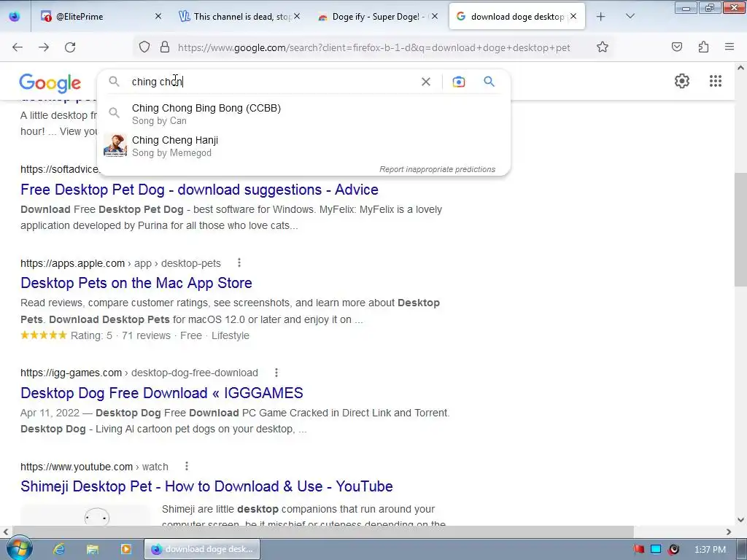The image size is (747, 560).
Task: Open the Windows Start menu
Action: click(x=19, y=548)
